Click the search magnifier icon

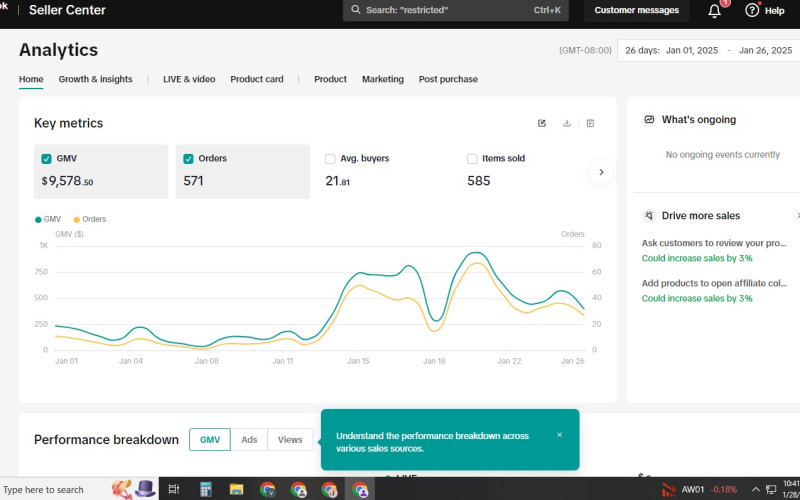point(355,10)
